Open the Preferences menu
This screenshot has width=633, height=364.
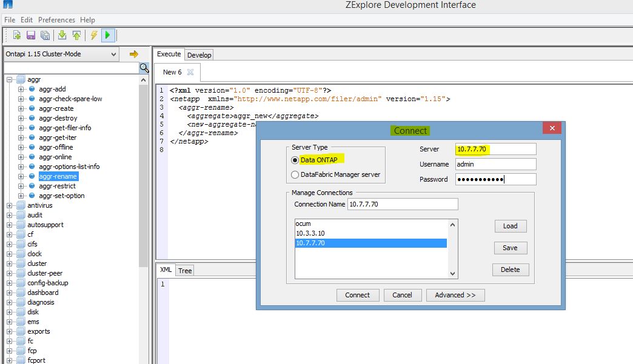click(56, 19)
